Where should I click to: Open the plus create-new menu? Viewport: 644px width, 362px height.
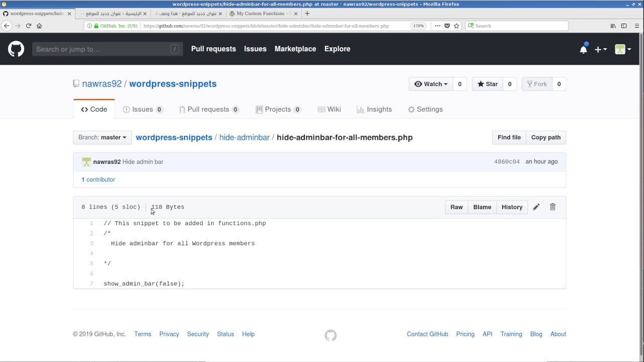[x=601, y=49]
